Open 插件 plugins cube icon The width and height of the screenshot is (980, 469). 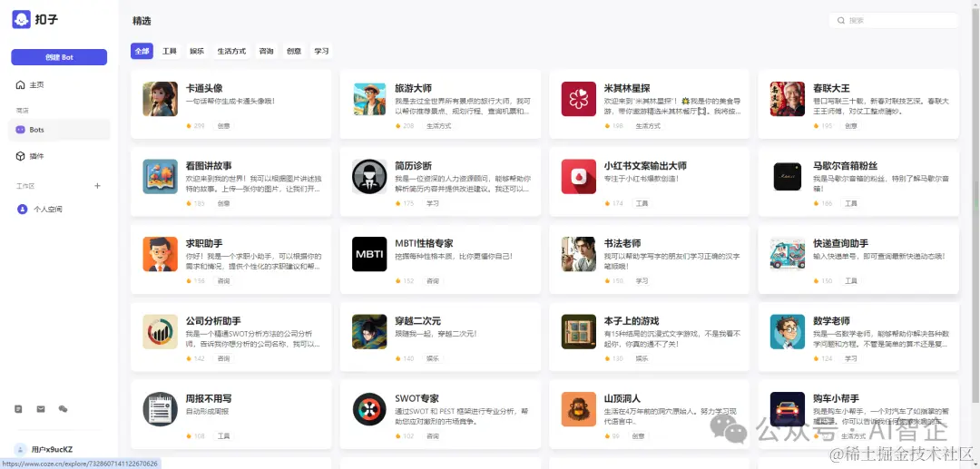(21, 156)
